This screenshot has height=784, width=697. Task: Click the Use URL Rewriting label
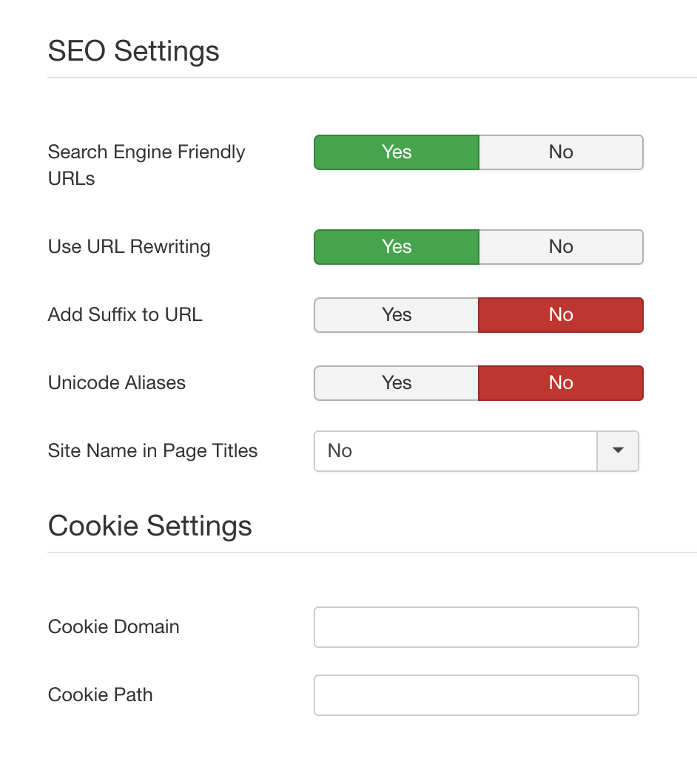pyautogui.click(x=129, y=247)
